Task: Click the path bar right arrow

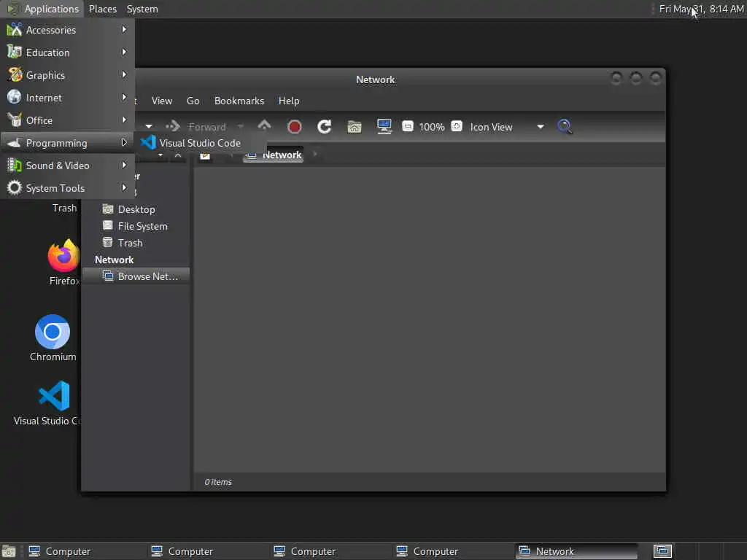Action: tap(315, 155)
